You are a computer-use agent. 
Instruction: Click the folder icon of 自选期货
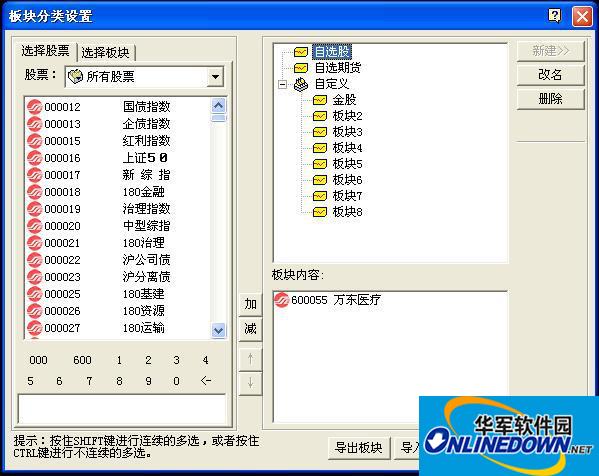tap(301, 68)
